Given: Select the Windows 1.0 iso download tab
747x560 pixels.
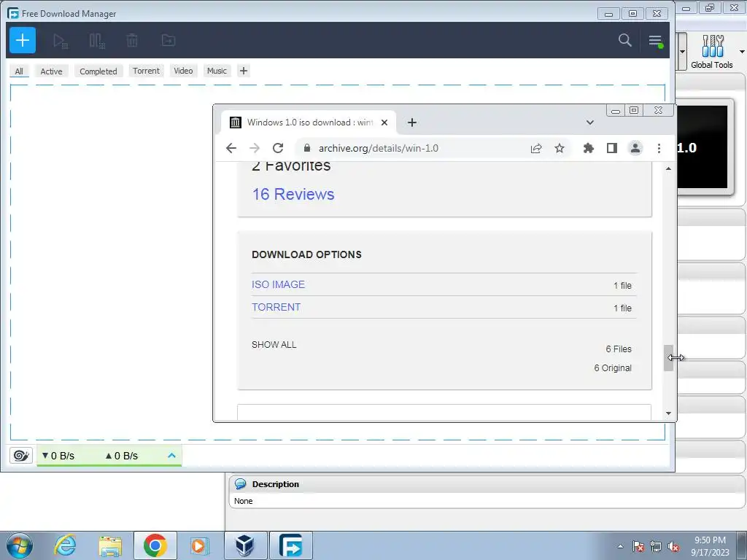Looking at the screenshot, I should click(x=309, y=122).
